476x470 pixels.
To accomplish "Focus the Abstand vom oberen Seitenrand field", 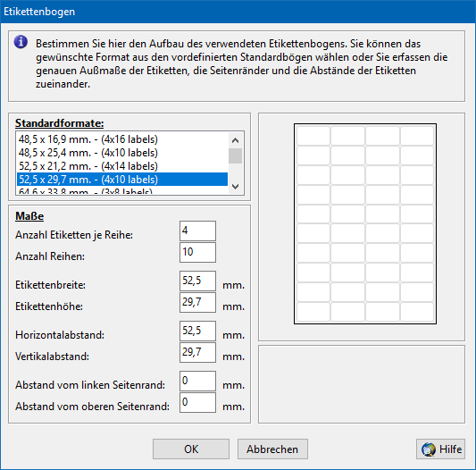I will click(x=197, y=402).
